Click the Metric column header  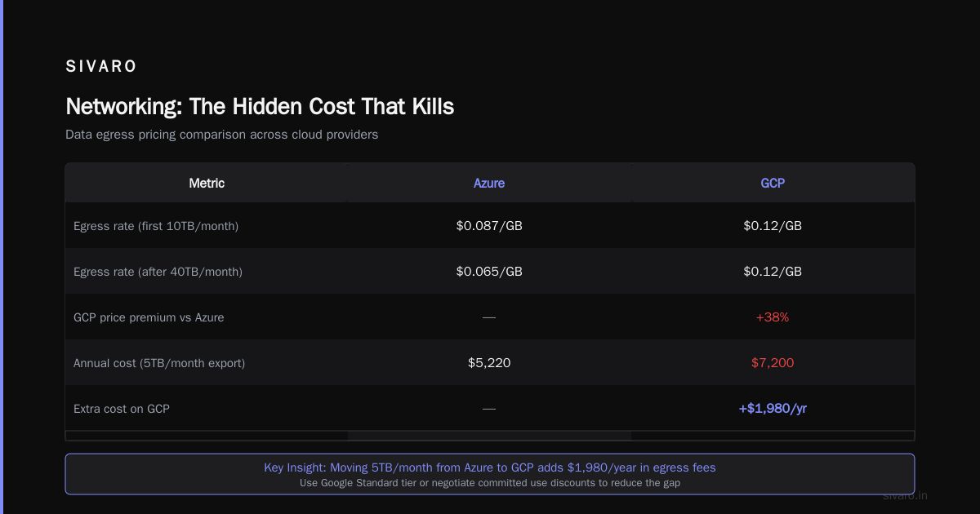tap(207, 183)
